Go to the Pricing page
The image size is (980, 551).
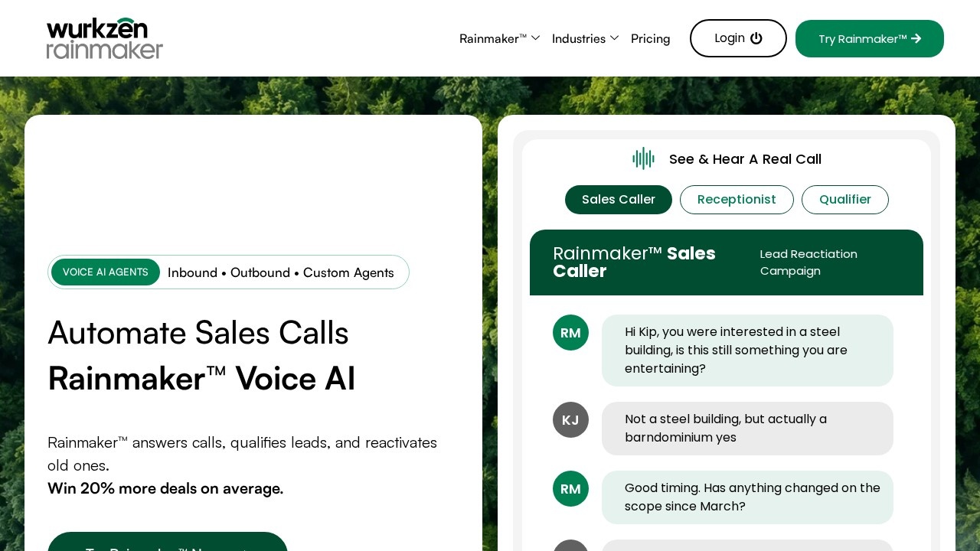click(650, 38)
